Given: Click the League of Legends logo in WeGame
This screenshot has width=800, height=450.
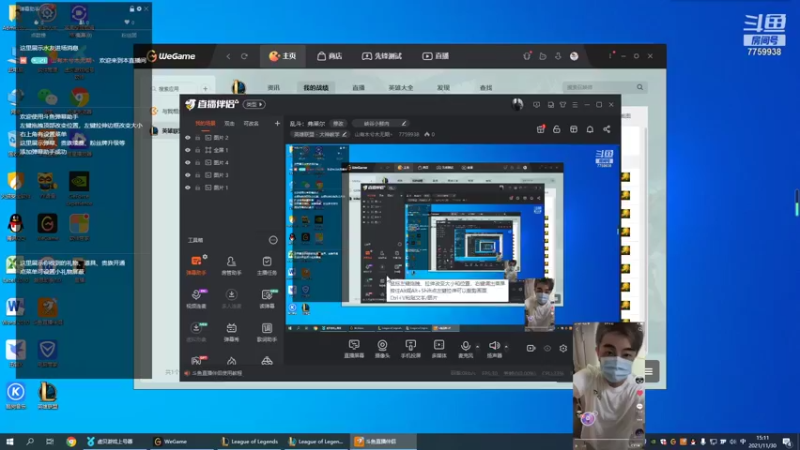Looking at the screenshot, I should tap(238, 87).
